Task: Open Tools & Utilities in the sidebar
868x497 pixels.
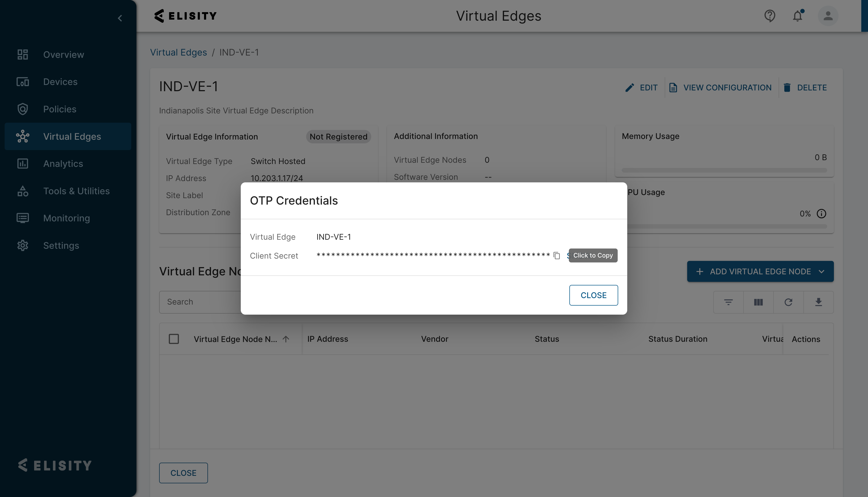Action: (x=76, y=191)
